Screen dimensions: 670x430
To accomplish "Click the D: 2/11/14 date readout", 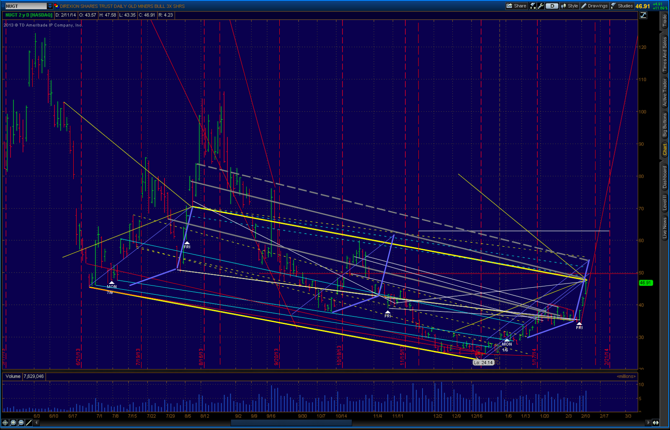I will click(x=66, y=15).
